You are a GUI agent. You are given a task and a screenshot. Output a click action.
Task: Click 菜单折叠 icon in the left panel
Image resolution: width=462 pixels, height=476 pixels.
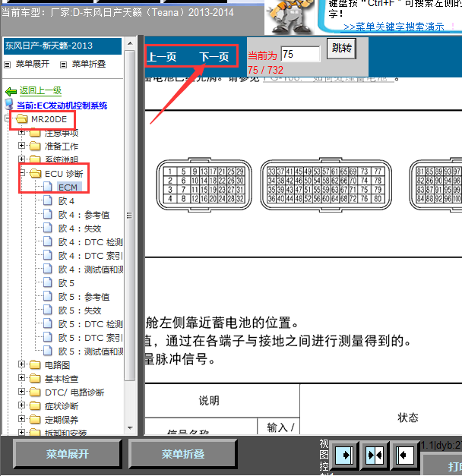[x=63, y=65]
